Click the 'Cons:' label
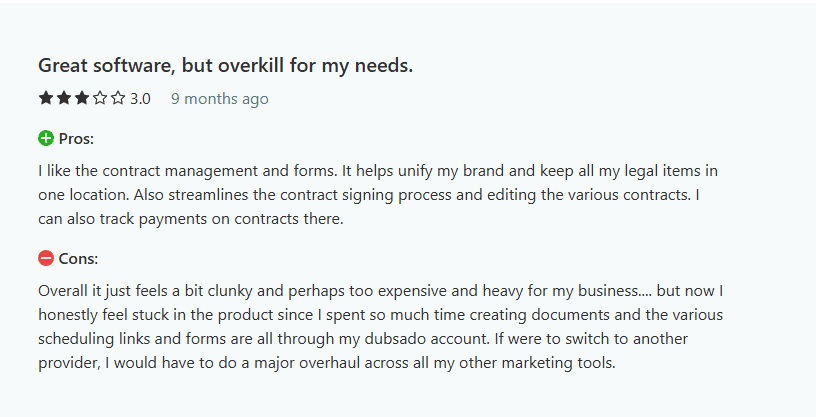The width and height of the screenshot is (816, 417). 78,259
